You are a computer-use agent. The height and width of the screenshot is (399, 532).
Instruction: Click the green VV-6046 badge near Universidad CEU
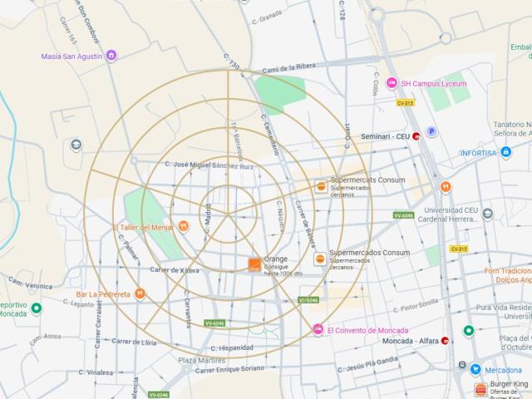403,215
